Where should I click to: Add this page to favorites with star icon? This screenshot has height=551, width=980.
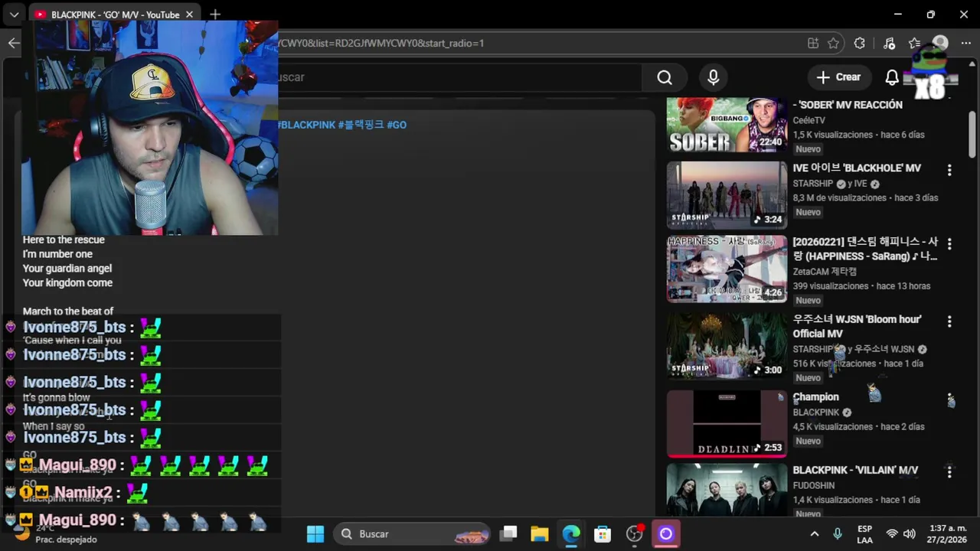[x=834, y=44]
